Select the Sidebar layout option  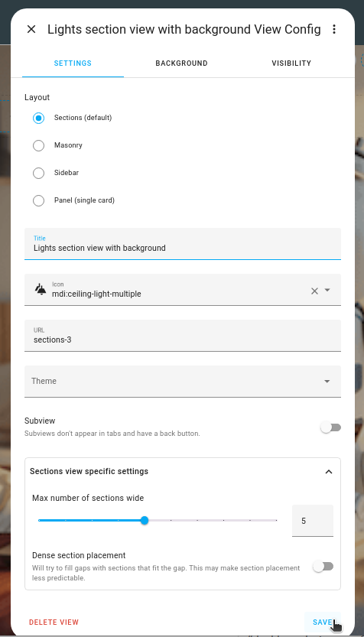38,173
